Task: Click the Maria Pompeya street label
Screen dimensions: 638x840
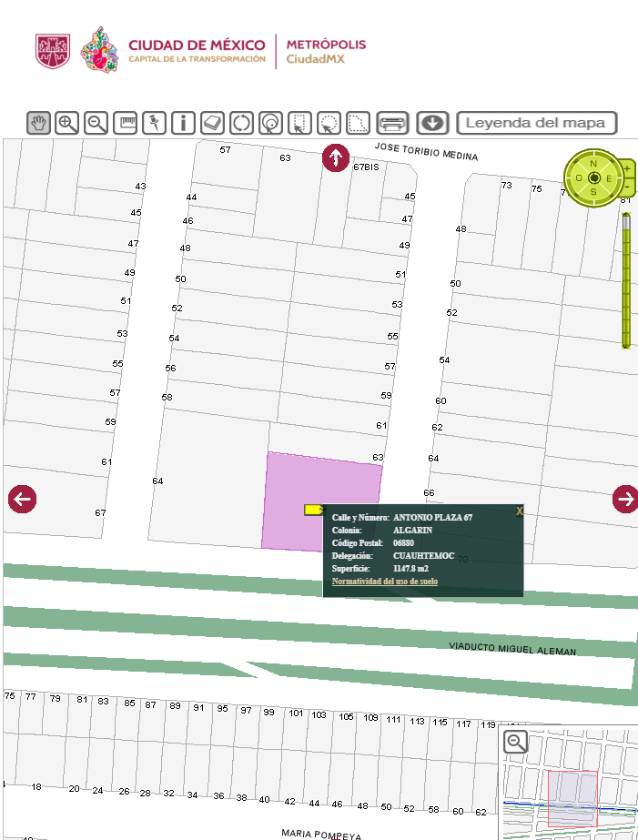Action: [x=321, y=834]
